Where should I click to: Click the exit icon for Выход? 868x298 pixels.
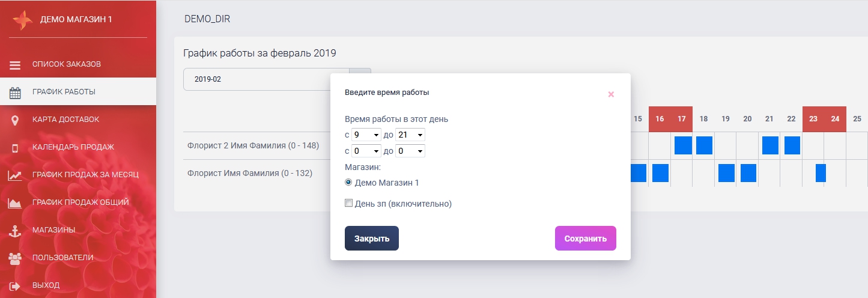coord(15,286)
